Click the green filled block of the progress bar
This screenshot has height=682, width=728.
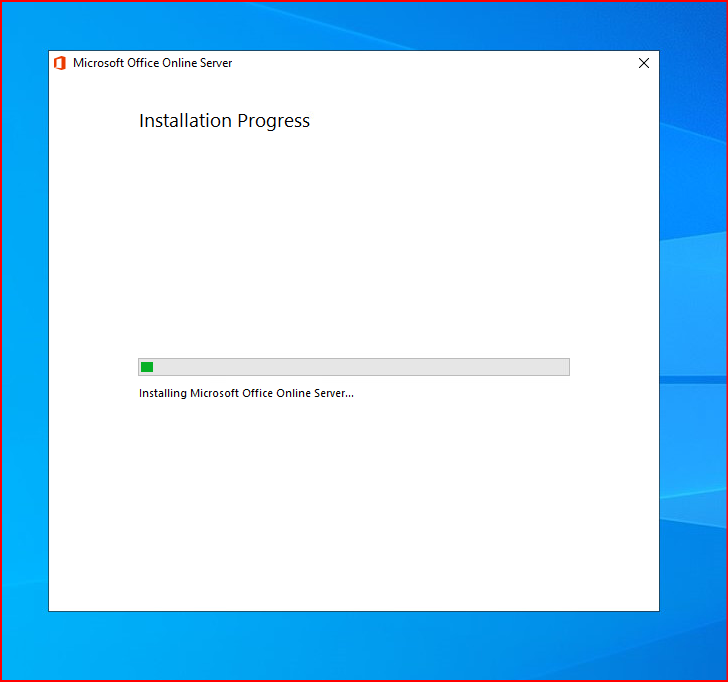[x=147, y=367]
